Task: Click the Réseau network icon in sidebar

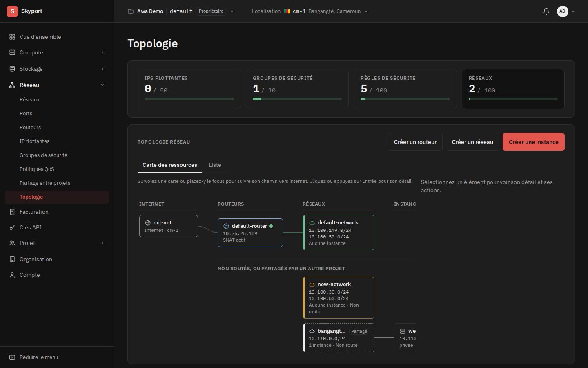Action: 12,85
